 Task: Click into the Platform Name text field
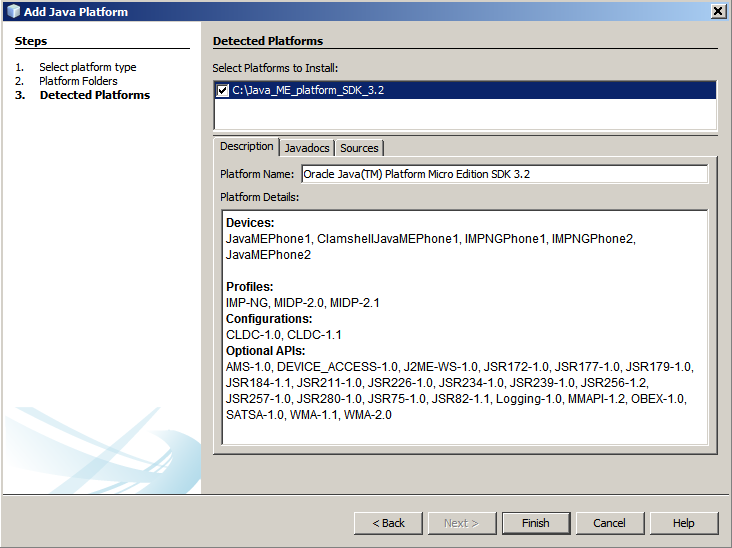[x=504, y=174]
